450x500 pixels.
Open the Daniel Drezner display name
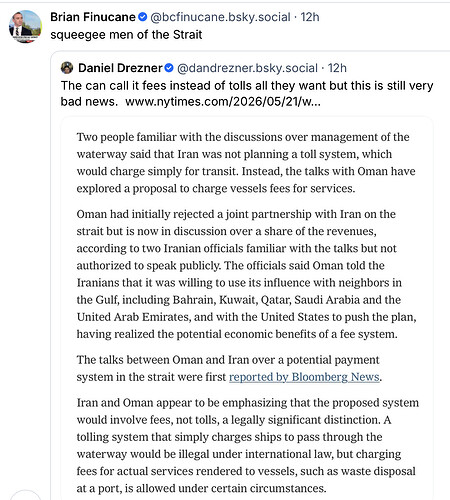click(120, 68)
